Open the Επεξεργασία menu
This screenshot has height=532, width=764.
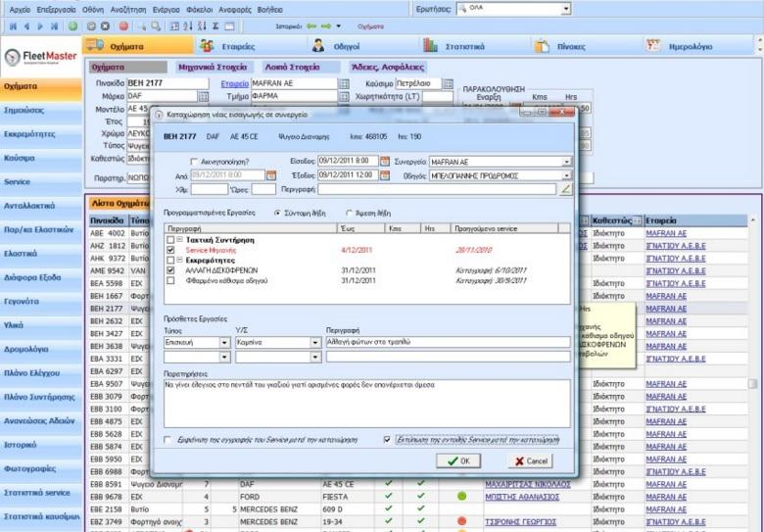pyautogui.click(x=56, y=9)
